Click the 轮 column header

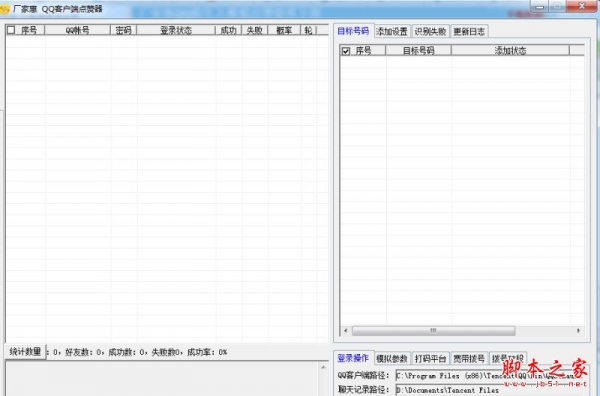coord(308,30)
